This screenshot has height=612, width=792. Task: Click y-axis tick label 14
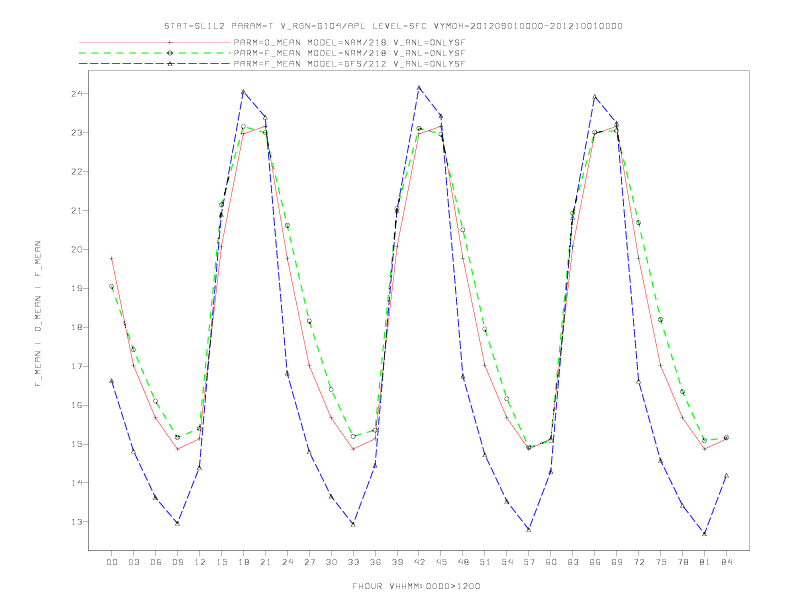click(77, 483)
